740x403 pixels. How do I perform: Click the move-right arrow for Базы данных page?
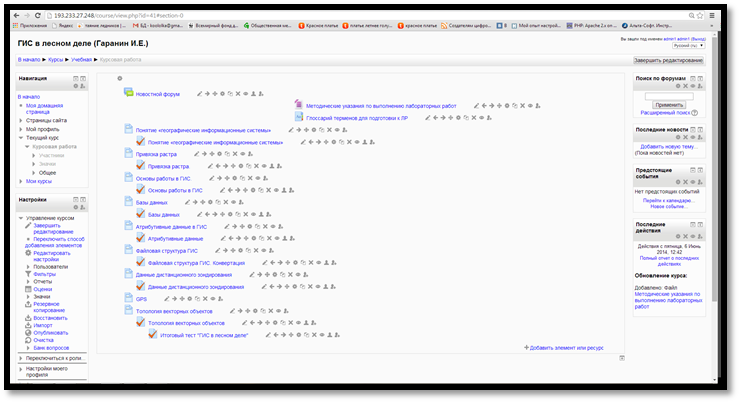(195, 202)
